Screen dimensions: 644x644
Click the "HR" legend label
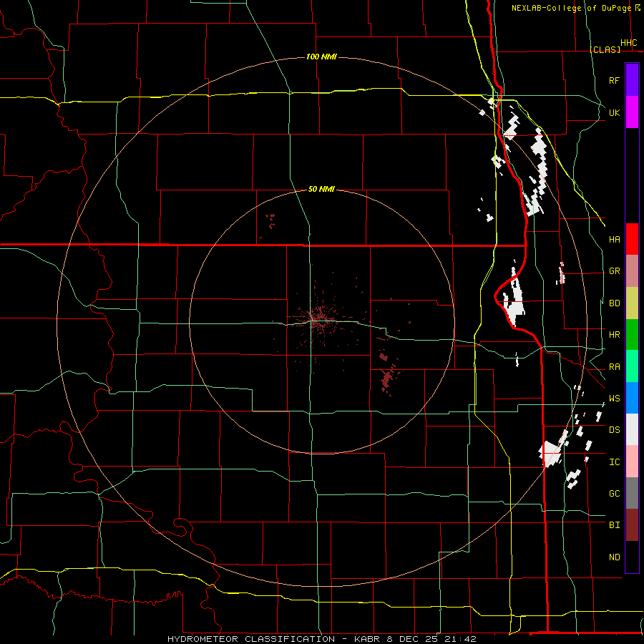pyautogui.click(x=614, y=335)
